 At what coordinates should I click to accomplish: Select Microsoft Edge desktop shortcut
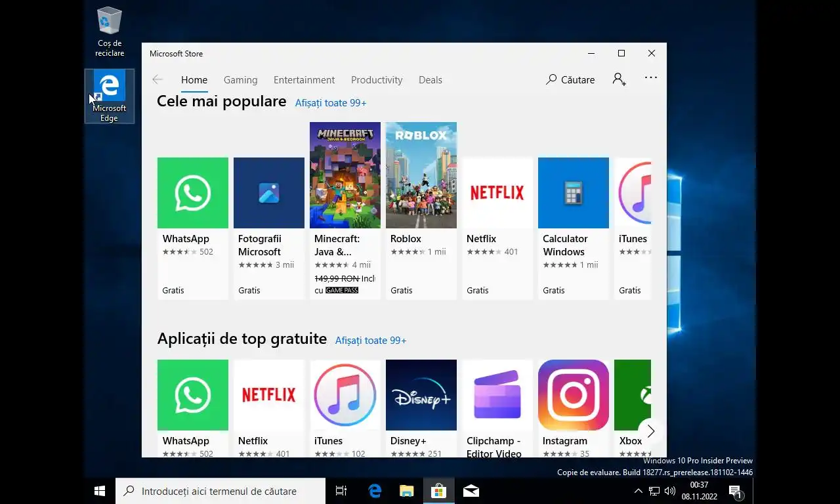(110, 96)
